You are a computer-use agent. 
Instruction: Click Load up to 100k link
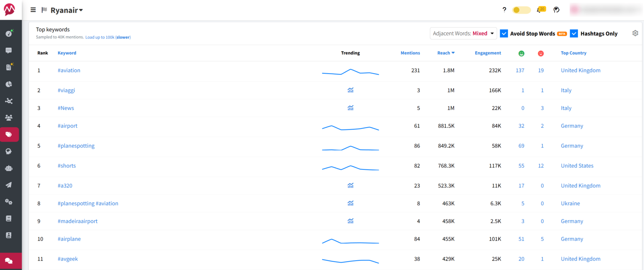[x=108, y=37]
